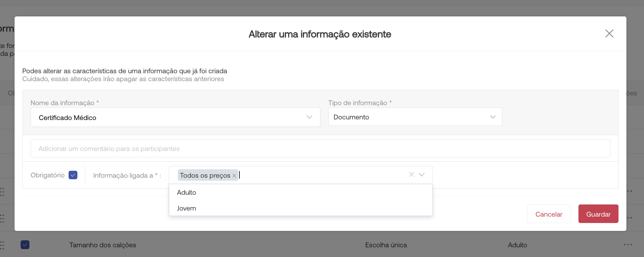The height and width of the screenshot is (257, 644).
Task: Click 'Escolha única' in the bottom row
Action: (386, 245)
